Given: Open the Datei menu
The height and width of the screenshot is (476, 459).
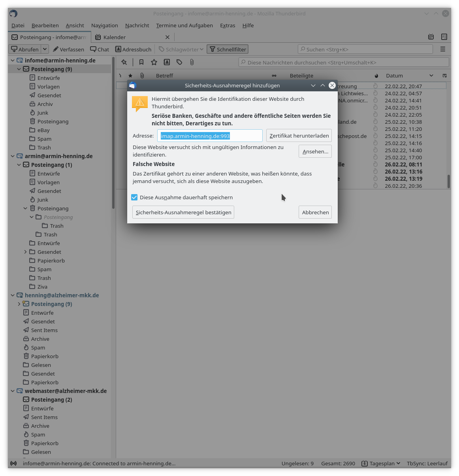Looking at the screenshot, I should (x=18, y=25).
